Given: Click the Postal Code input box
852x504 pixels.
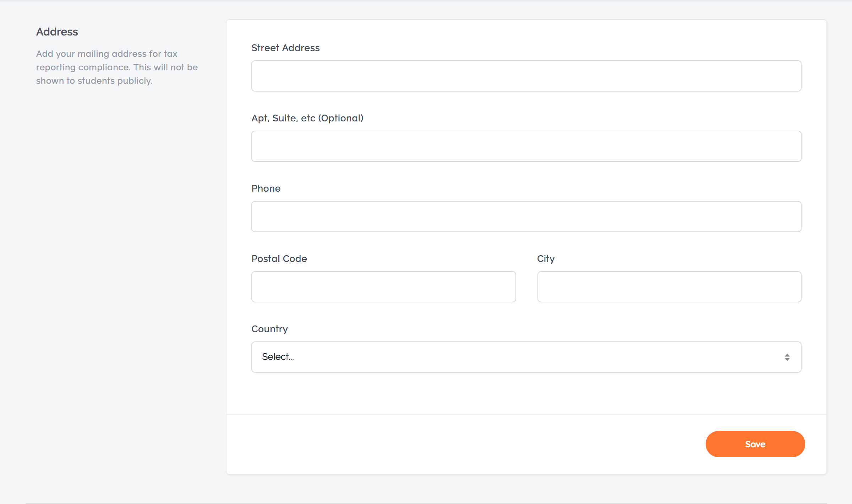Looking at the screenshot, I should (x=383, y=287).
